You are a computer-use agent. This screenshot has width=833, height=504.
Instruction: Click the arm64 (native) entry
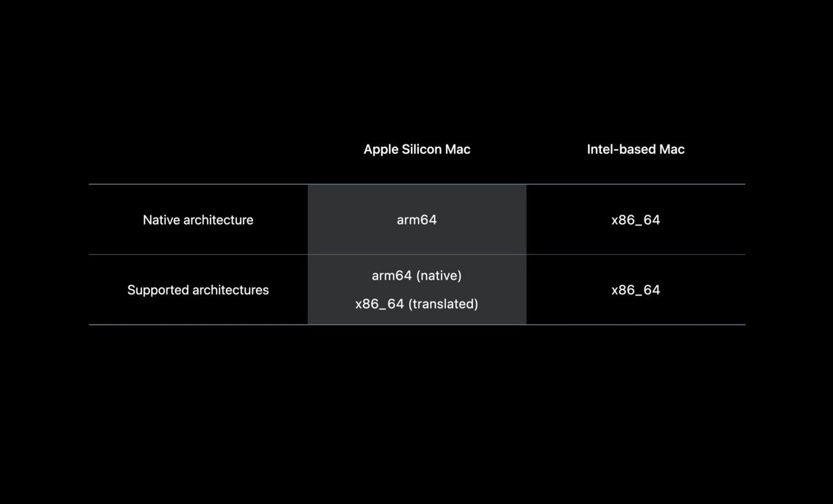coord(417,276)
